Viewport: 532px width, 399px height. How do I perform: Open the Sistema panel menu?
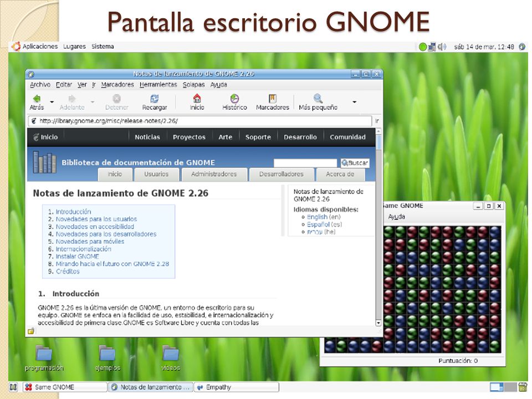[103, 47]
